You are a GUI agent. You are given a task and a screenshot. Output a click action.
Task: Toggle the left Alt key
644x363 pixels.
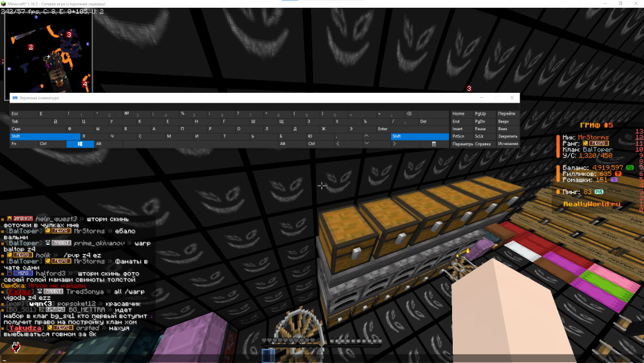(108, 144)
